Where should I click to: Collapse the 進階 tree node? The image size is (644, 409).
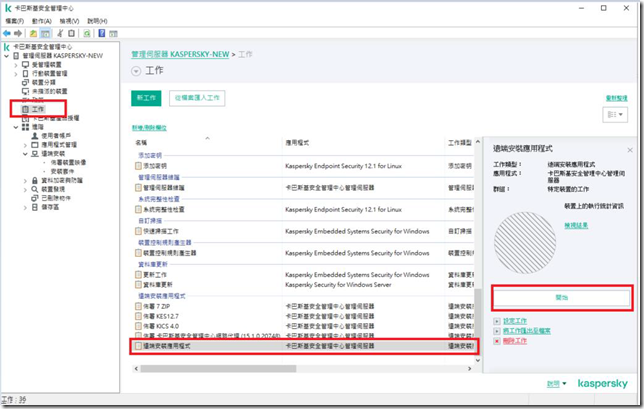(x=15, y=127)
